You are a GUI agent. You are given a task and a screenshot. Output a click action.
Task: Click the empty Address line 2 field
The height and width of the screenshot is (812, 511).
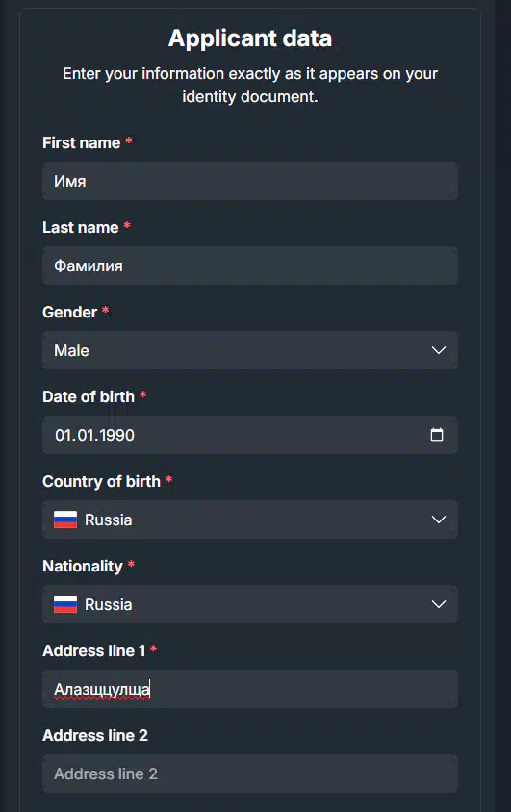(x=250, y=774)
